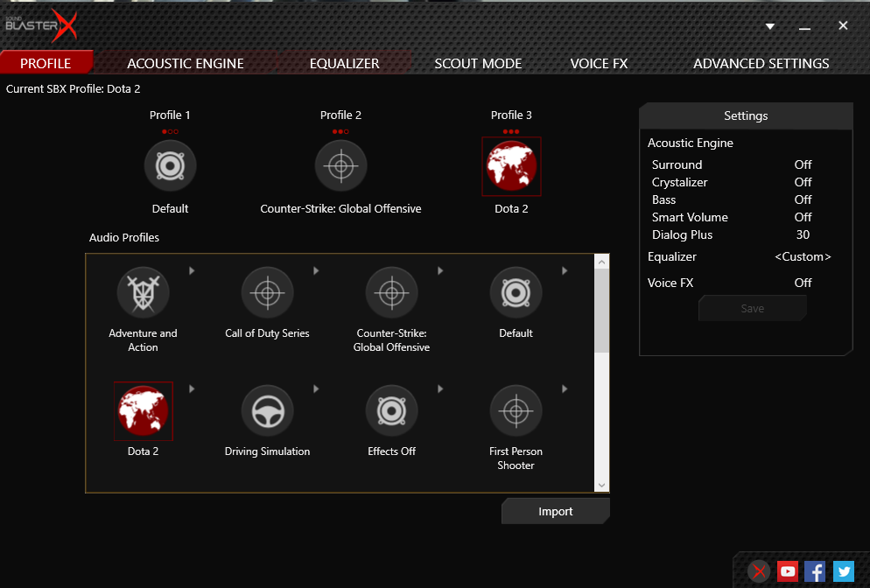Open the Scout Mode tab
870x588 pixels.
(478, 63)
